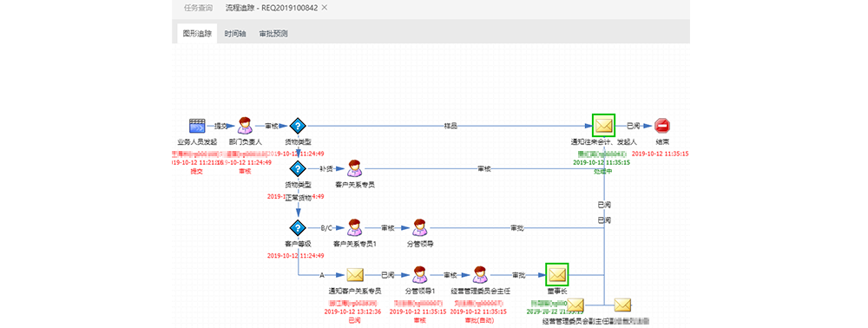This screenshot has width=868, height=328.
Task: Select the 图形追踪 tab
Action: [197, 34]
